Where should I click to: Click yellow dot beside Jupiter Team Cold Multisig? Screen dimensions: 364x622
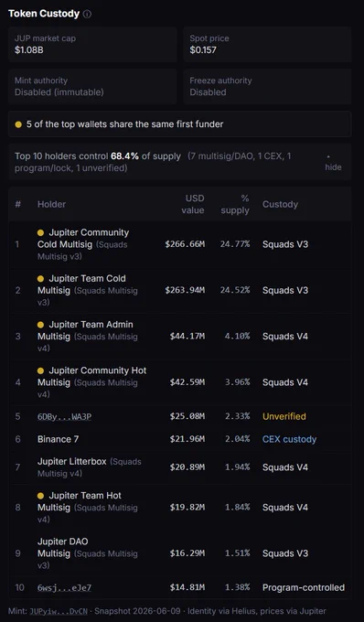tap(40, 279)
